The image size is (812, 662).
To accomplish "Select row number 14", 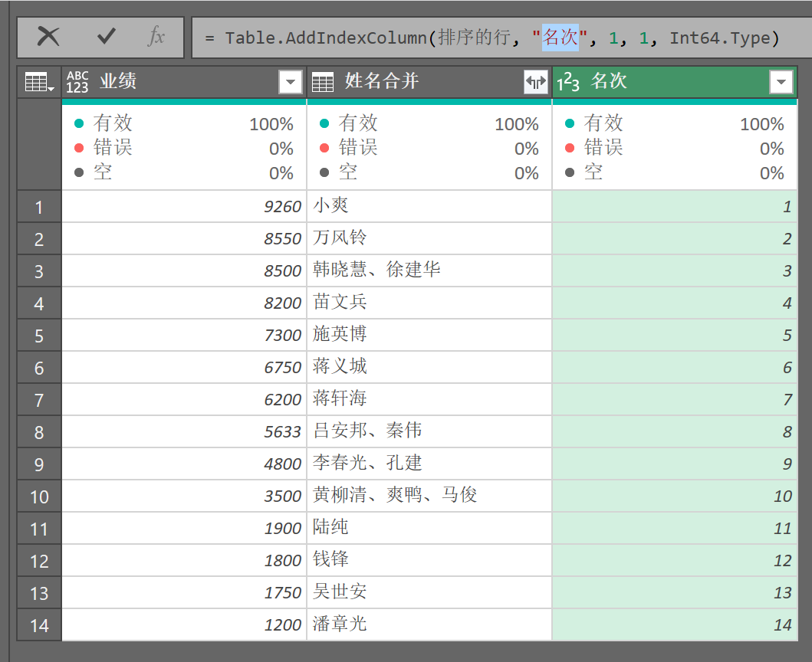I will tap(39, 625).
